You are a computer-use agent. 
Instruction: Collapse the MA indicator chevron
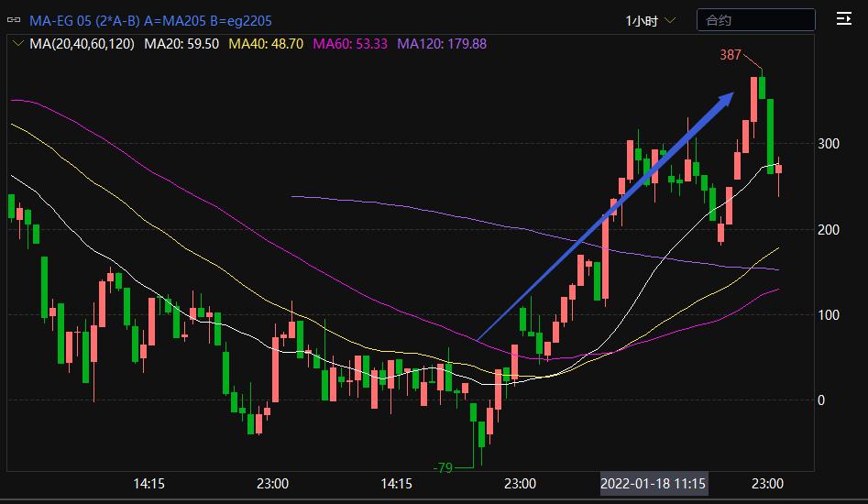tap(17, 44)
